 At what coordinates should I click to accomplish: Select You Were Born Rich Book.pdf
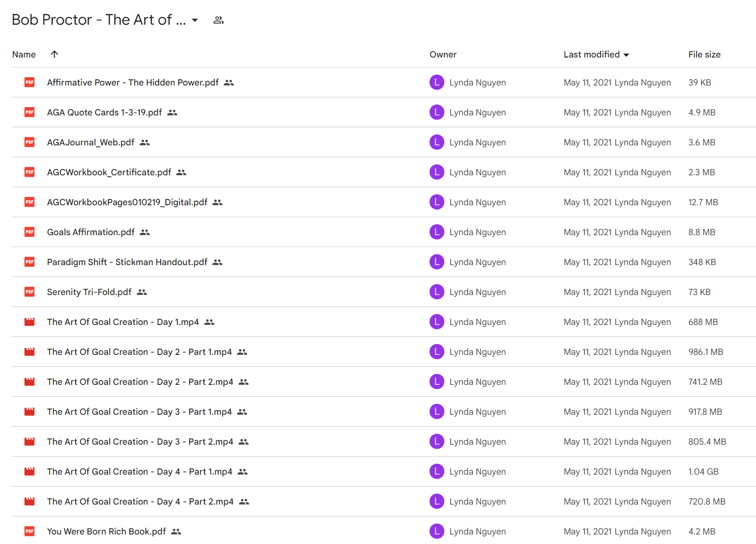click(x=106, y=532)
